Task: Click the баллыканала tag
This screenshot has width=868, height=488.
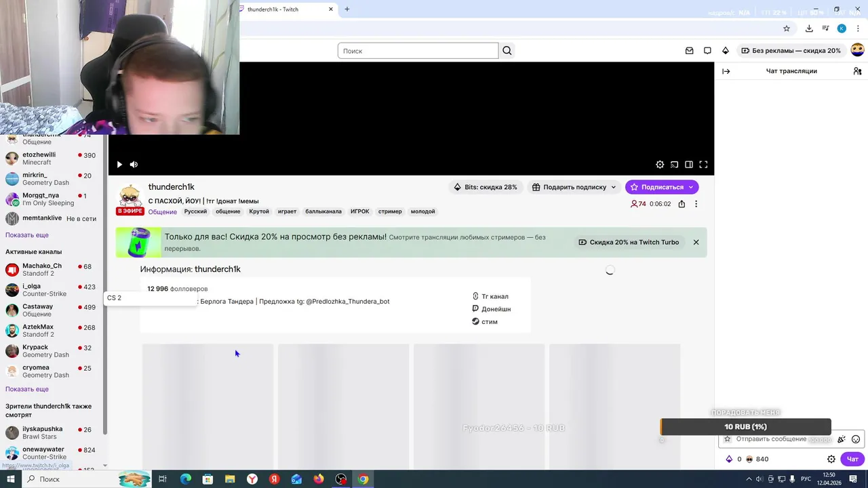Action: [323, 211]
